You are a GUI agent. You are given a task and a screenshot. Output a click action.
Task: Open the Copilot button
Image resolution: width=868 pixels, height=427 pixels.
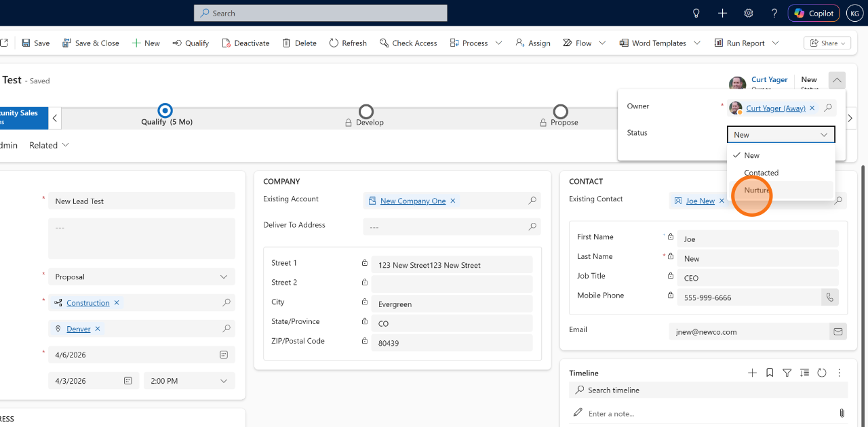pos(814,13)
